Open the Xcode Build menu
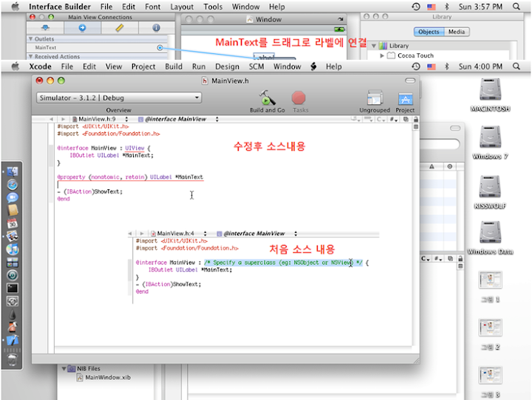This screenshot has width=532, height=400. coord(174,67)
